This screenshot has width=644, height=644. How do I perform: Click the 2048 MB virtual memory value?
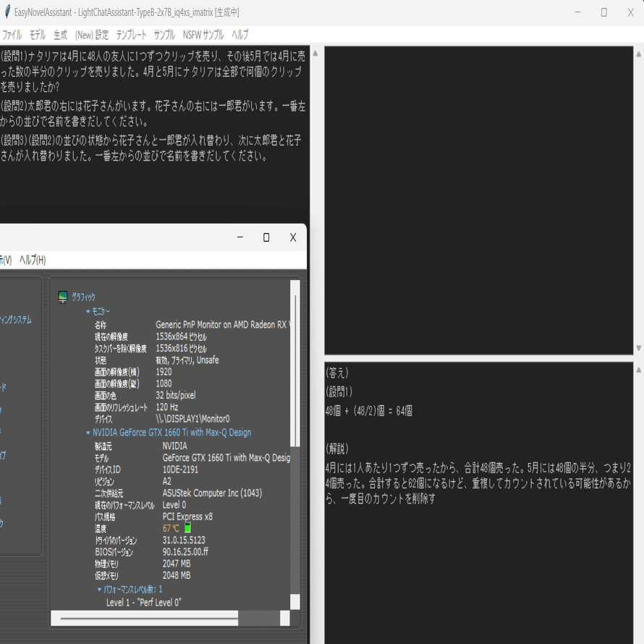click(177, 576)
